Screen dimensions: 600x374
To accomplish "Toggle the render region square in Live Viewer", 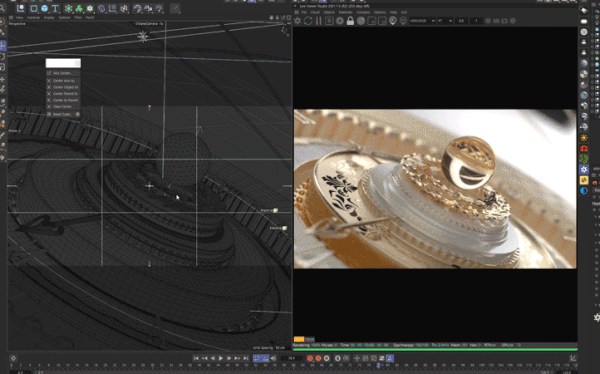I will 371,21.
